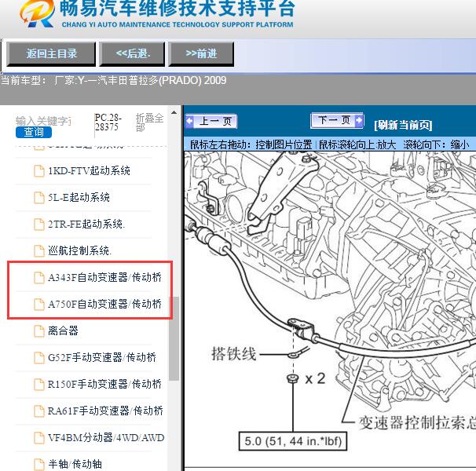Go to previous page with 上一页
Screen dimensions: 476x471
(211, 122)
